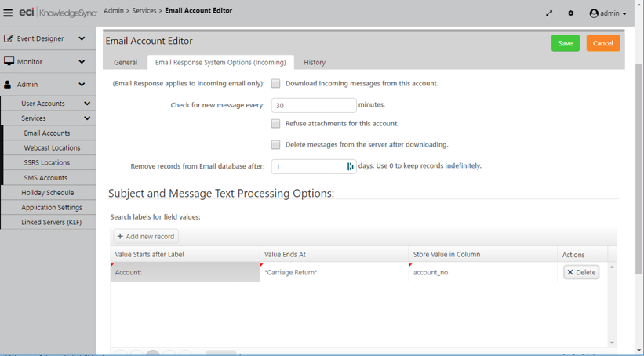644x356 pixels.
Task: Open the settings gear icon
Action: [x=570, y=13]
